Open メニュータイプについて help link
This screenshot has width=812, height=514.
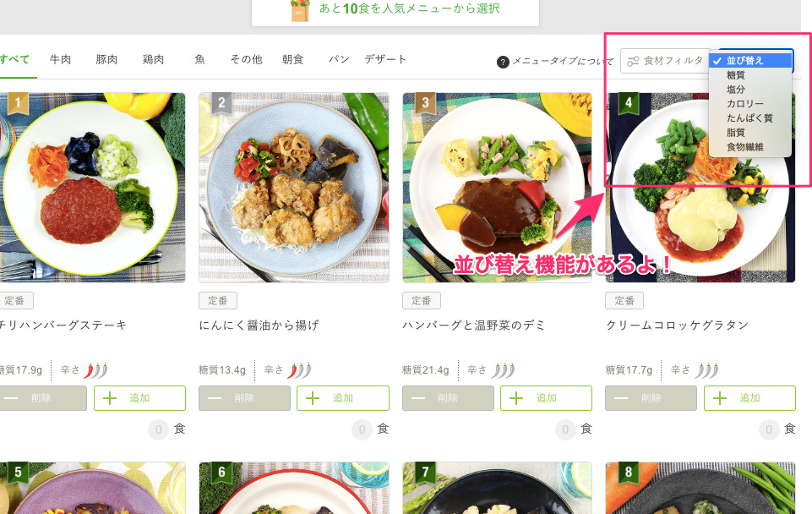tap(563, 61)
